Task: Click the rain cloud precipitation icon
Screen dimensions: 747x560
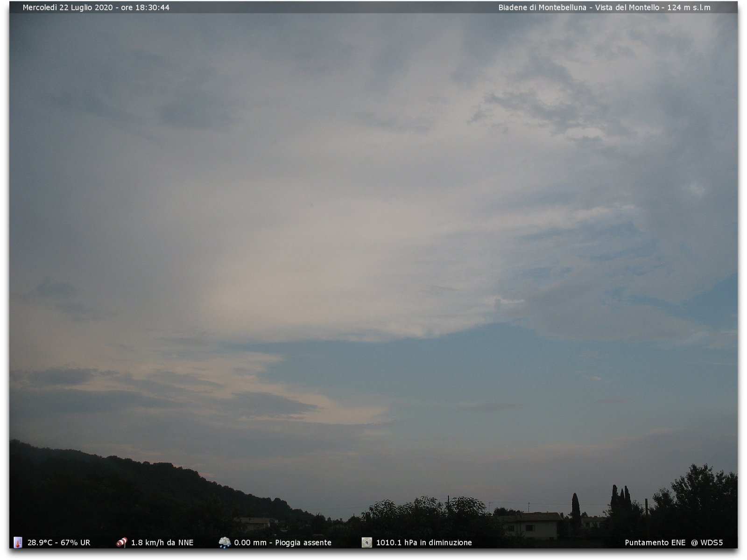Action: [225, 542]
